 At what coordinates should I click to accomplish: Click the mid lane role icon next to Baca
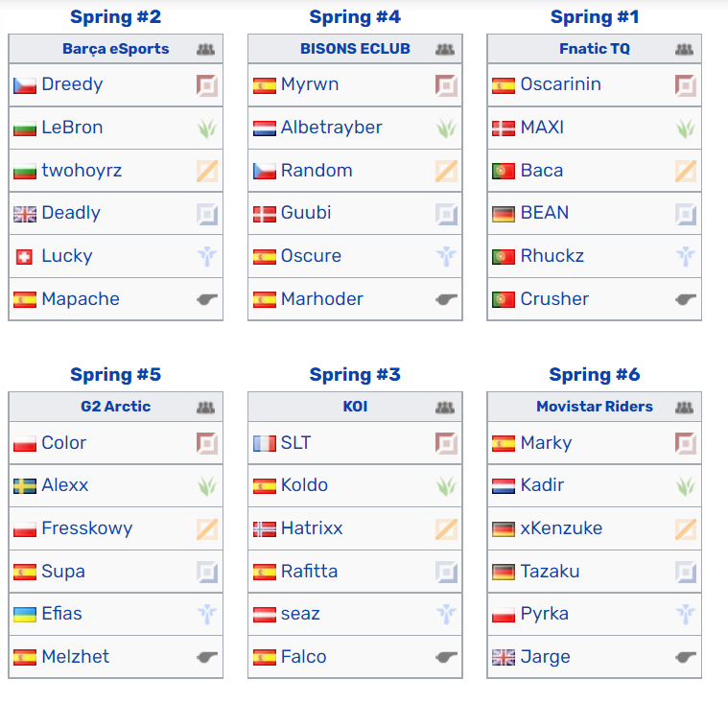(685, 171)
